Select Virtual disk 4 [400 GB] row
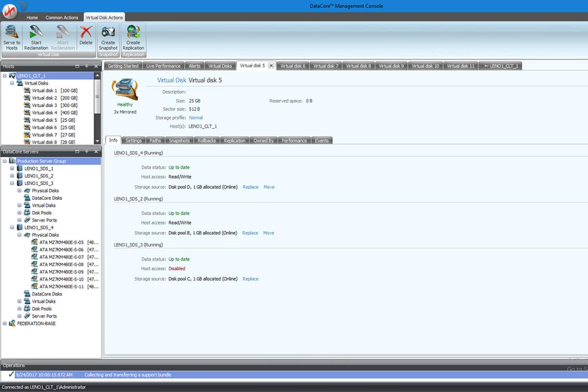The image size is (588, 392). pos(54,113)
